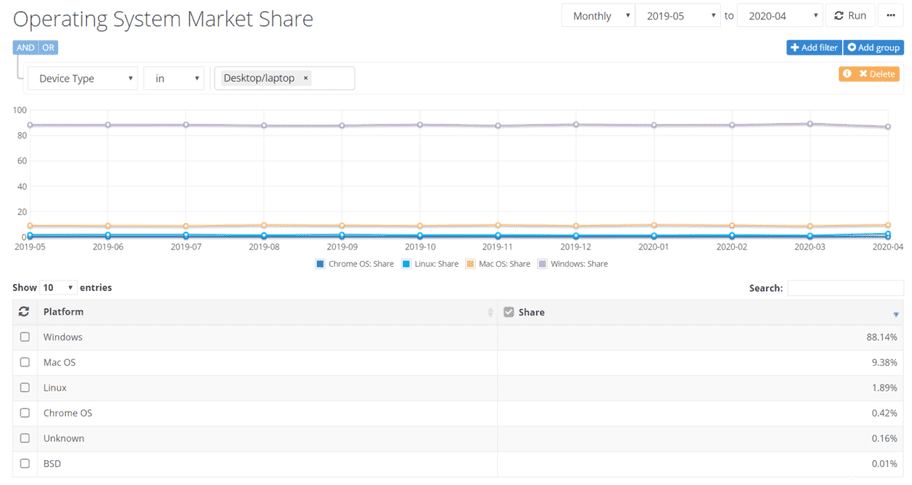Check the Windows row checkbox
Screen dimensions: 912x485
pyautogui.click(x=25, y=337)
